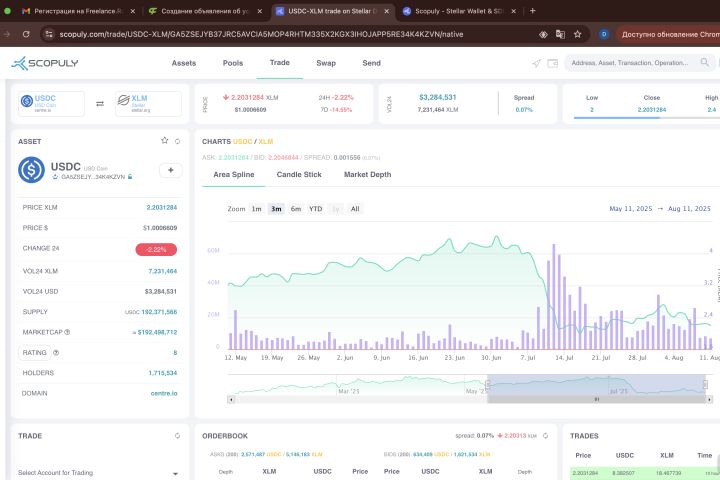Open a new browser tab
The width and height of the screenshot is (720, 480).
tap(533, 11)
